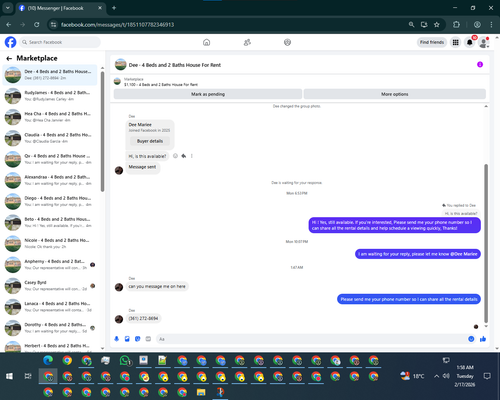This screenshot has height=400, width=500.
Task: Click the conversation list scrollbar
Action: [102, 132]
